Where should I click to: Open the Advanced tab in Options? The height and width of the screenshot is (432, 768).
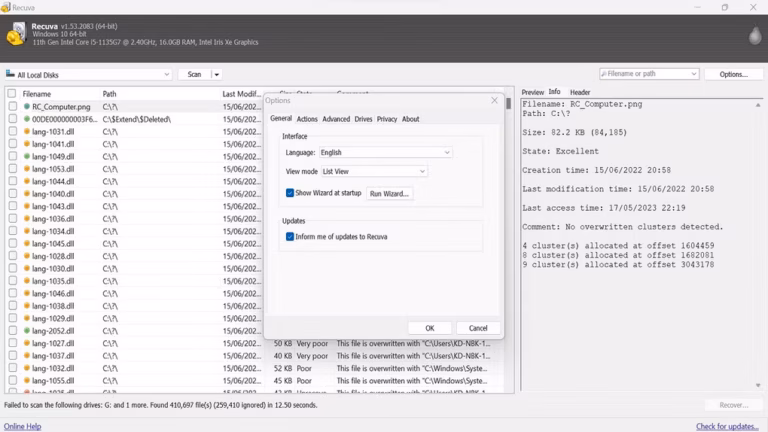[x=336, y=119]
